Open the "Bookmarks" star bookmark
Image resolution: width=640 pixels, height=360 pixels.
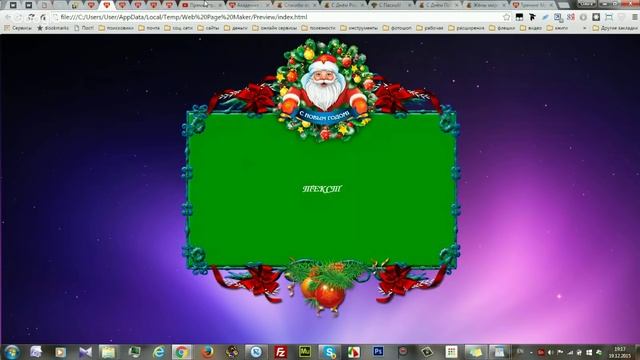53,28
